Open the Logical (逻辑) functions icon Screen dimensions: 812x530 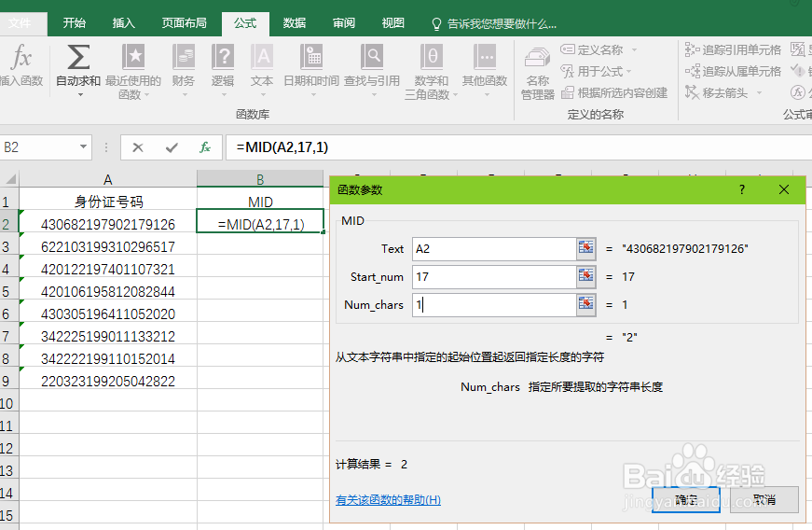(x=223, y=57)
